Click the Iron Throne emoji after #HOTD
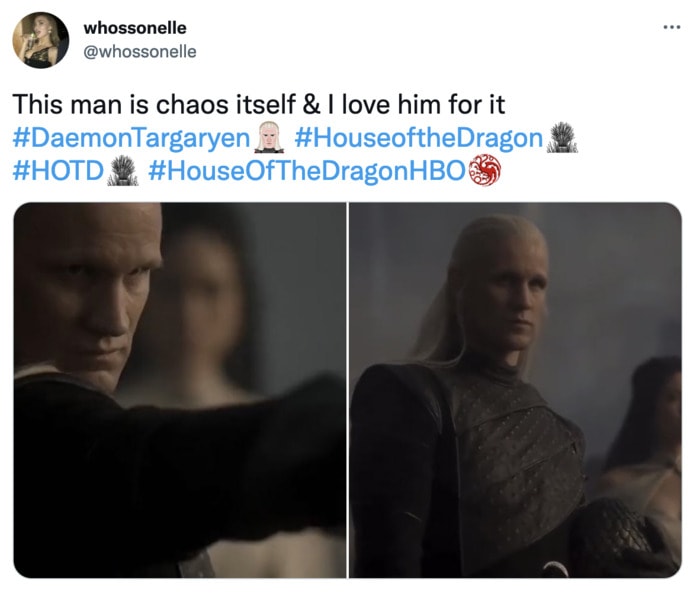Screen dimensions: 700x593 click(123, 170)
